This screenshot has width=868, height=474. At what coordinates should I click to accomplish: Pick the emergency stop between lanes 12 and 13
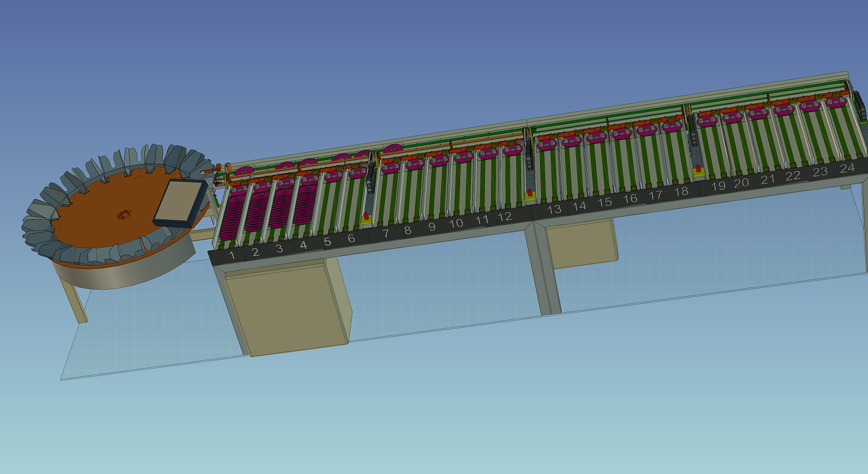click(531, 195)
